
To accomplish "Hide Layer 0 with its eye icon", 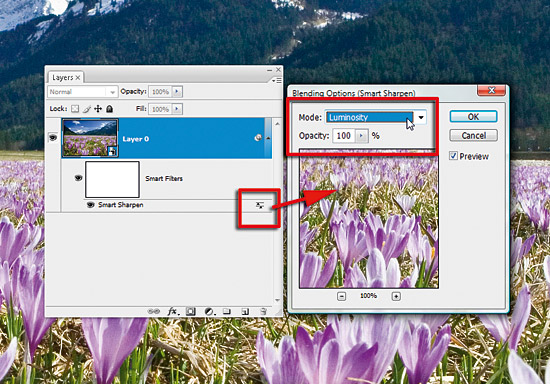I will pyautogui.click(x=53, y=137).
